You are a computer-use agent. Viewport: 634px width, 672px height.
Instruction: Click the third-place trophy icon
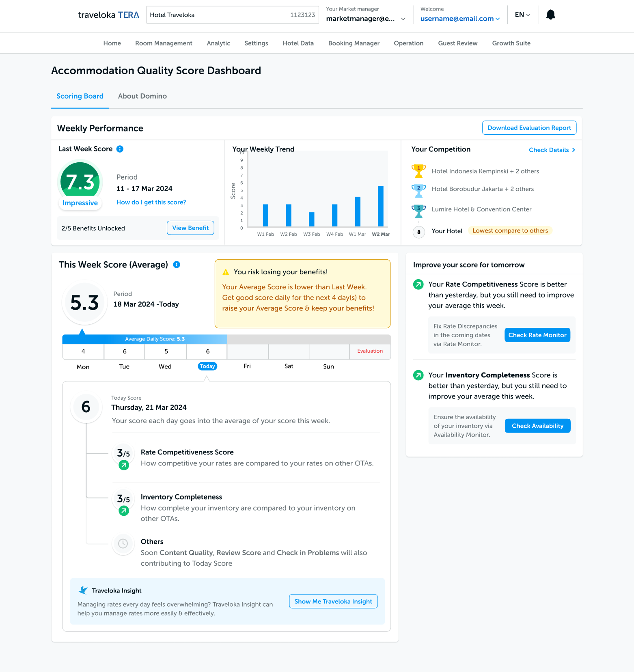click(418, 211)
